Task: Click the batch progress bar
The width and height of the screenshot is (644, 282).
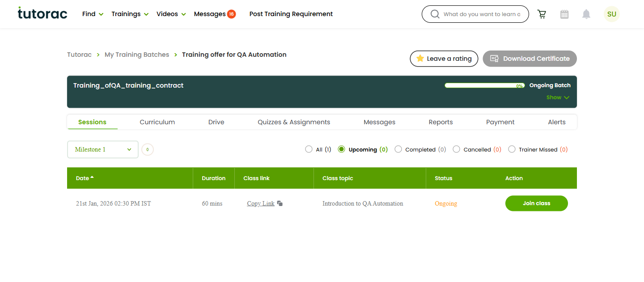Action: pyautogui.click(x=485, y=85)
